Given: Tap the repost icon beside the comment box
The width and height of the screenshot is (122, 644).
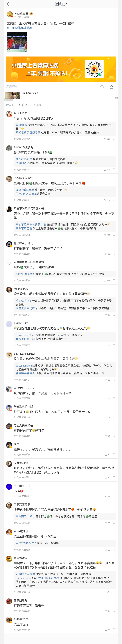Looking at the screenshot, I should pyautogui.click(x=102, y=87).
